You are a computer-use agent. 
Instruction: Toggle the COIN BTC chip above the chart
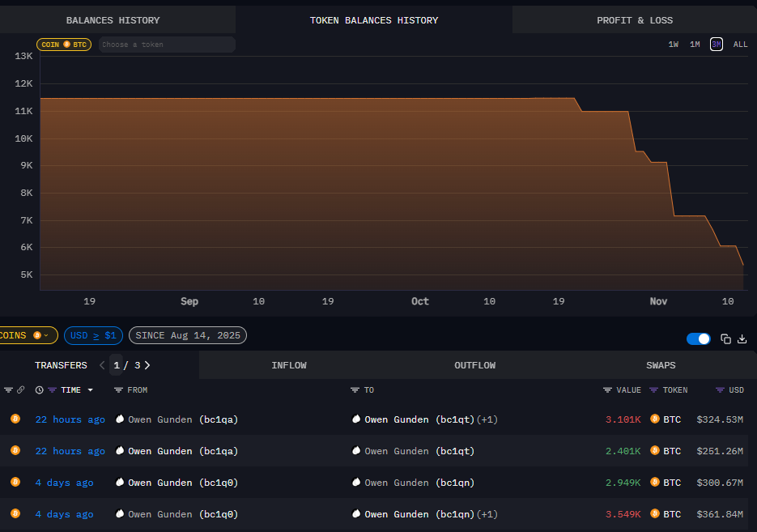coord(64,45)
